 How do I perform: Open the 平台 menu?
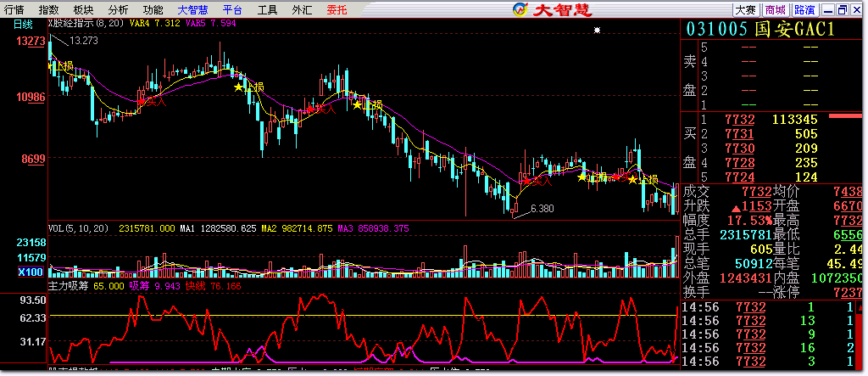[x=232, y=9]
